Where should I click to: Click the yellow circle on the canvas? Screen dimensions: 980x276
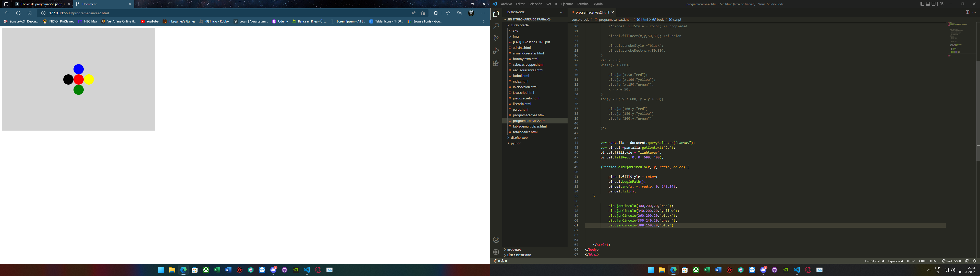(x=89, y=79)
